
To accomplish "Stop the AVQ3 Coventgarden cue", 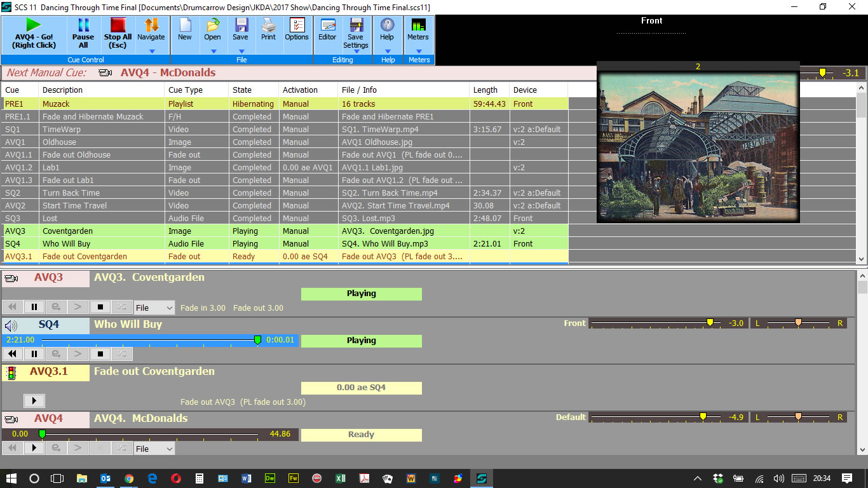I will click(x=100, y=308).
